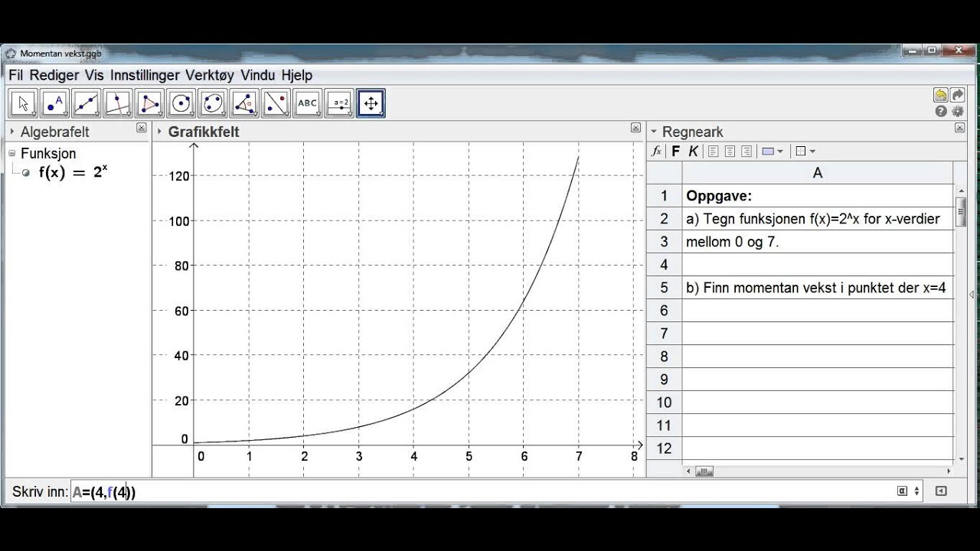This screenshot has width=980, height=551.
Task: Click the cell background color swatch
Action: [768, 152]
